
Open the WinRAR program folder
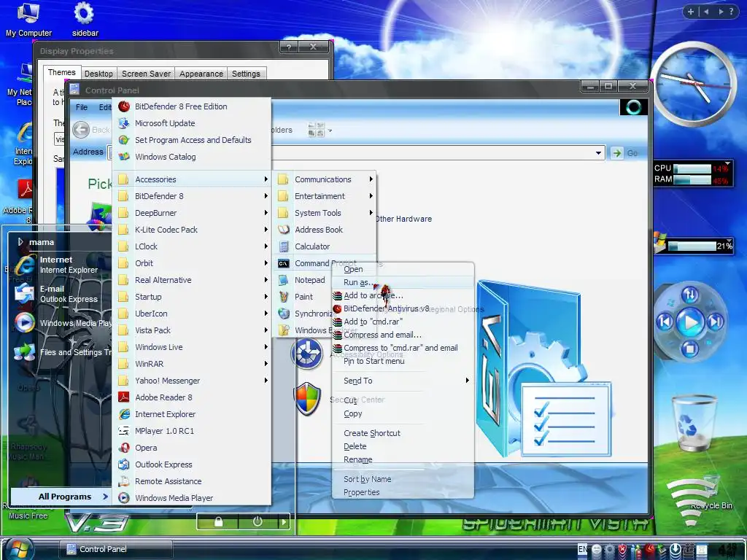pyautogui.click(x=192, y=364)
